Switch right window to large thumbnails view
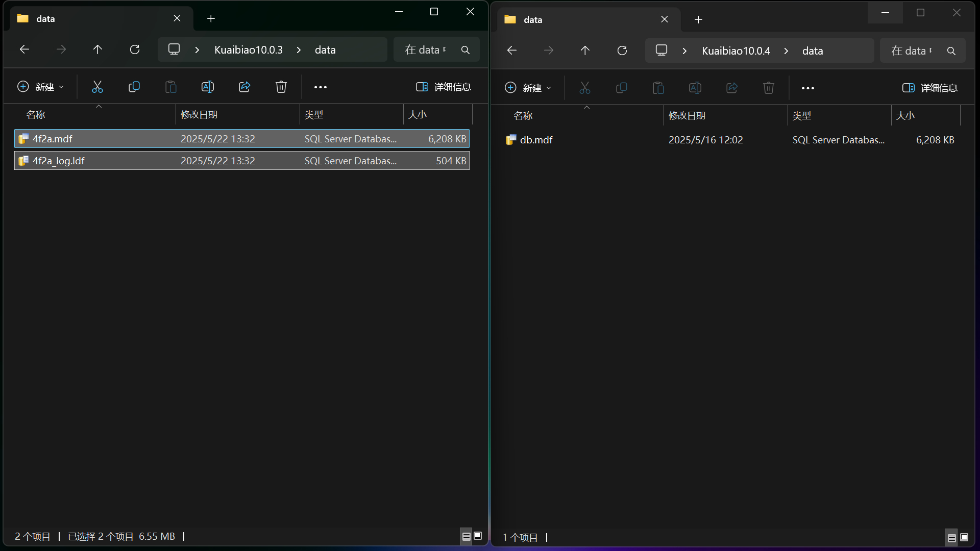The image size is (980, 551). (964, 537)
